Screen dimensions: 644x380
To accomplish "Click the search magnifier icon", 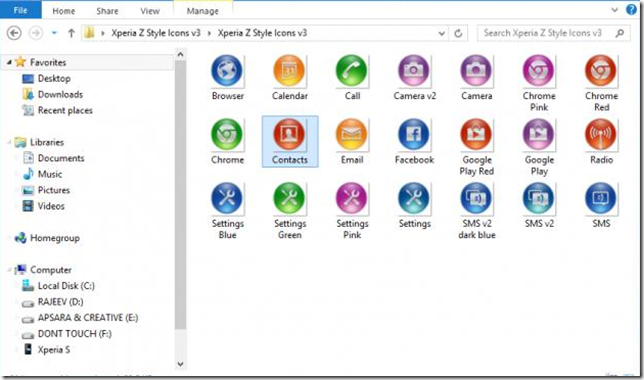I will pos(619,33).
